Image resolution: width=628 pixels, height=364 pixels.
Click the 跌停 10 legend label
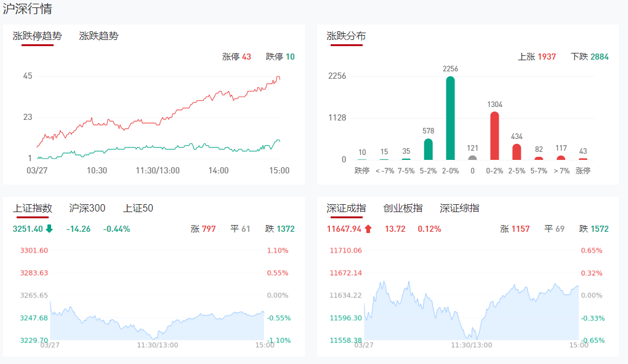(280, 57)
